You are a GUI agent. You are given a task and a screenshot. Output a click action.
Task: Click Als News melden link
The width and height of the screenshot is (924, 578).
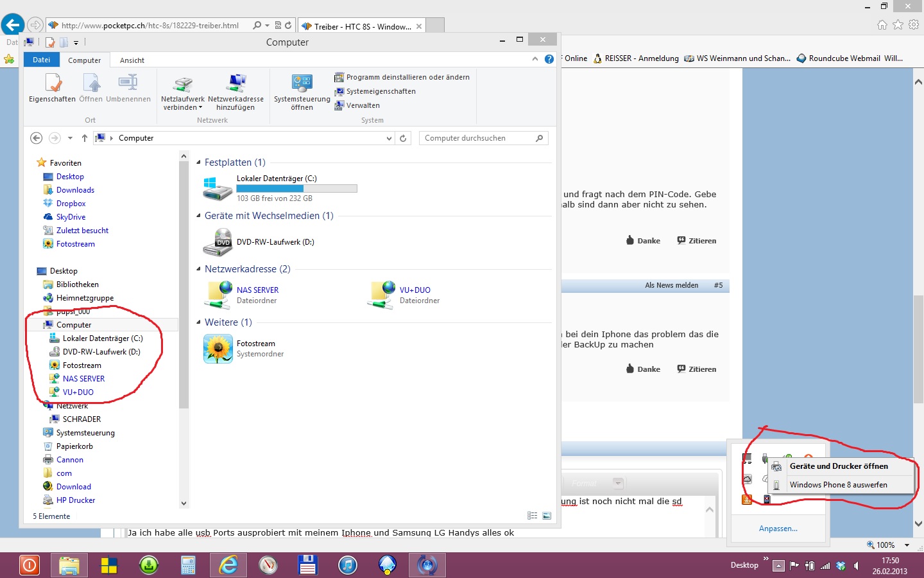tap(671, 285)
